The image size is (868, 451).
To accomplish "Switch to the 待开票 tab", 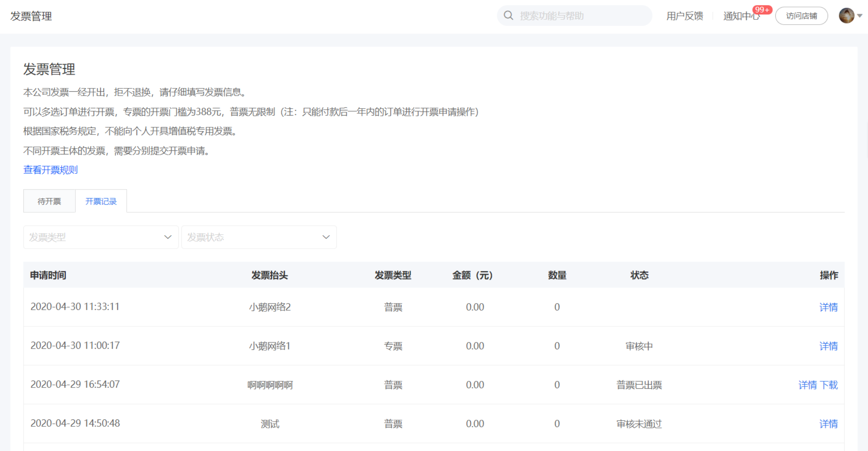I will point(49,201).
